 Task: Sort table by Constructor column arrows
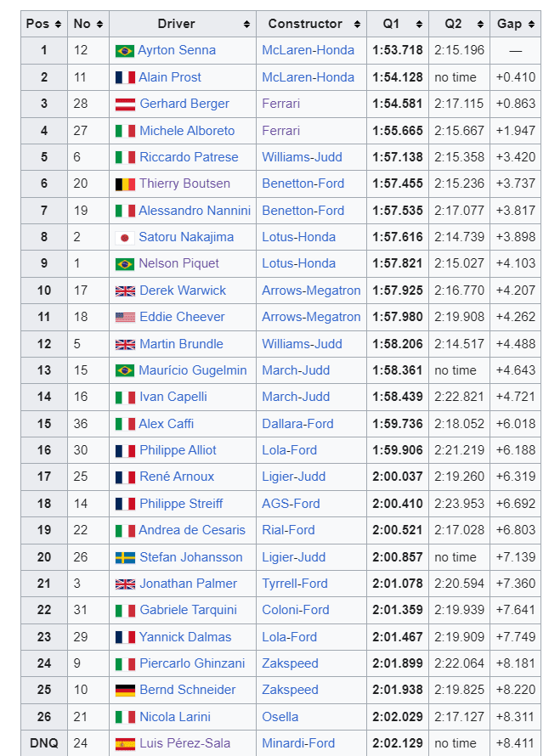point(358,24)
